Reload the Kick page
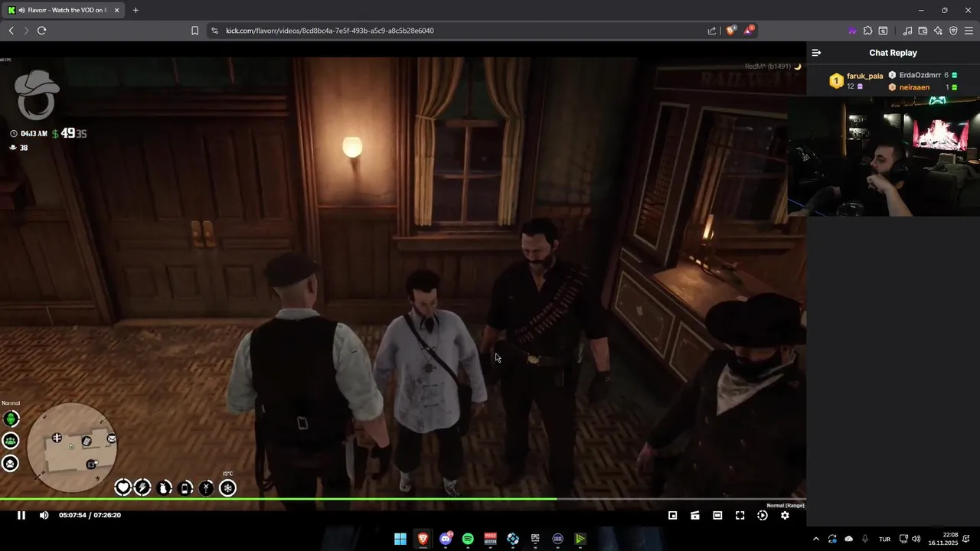This screenshot has height=551, width=980. point(41,31)
